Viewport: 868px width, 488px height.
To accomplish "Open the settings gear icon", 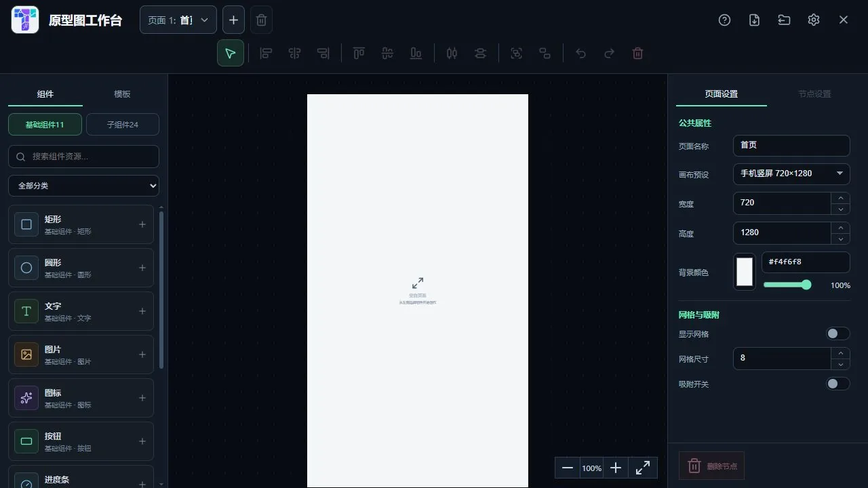I will (814, 20).
